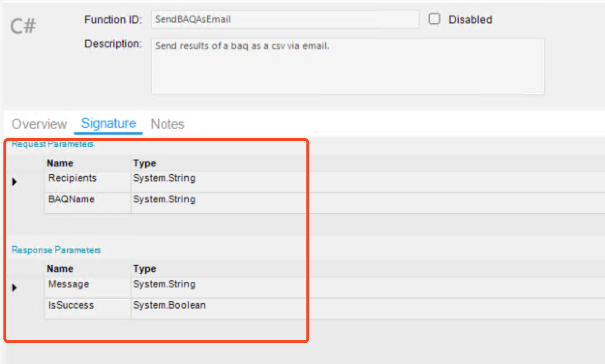The image size is (605, 364).
Task: Switch to the Overview tab
Action: 39,124
